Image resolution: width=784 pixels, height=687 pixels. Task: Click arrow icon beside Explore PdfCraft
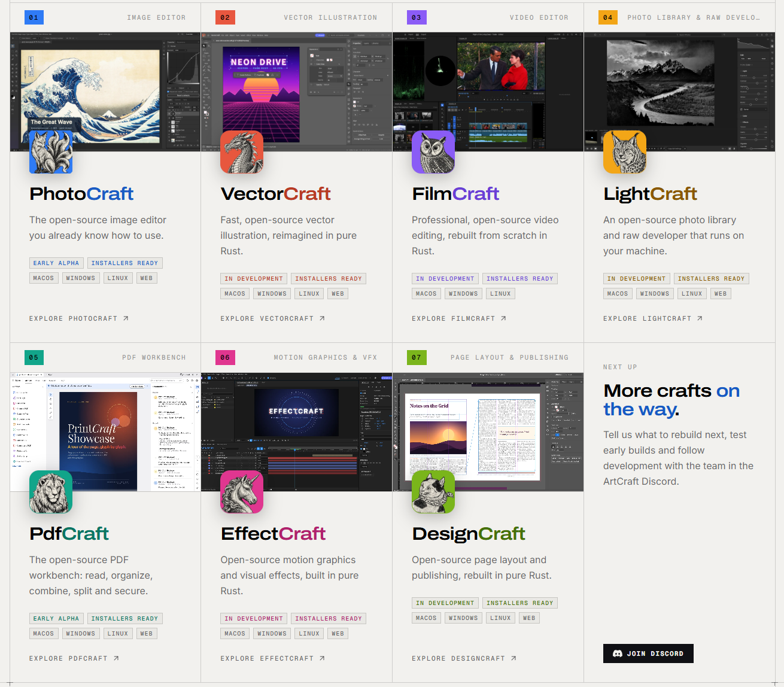coord(116,658)
